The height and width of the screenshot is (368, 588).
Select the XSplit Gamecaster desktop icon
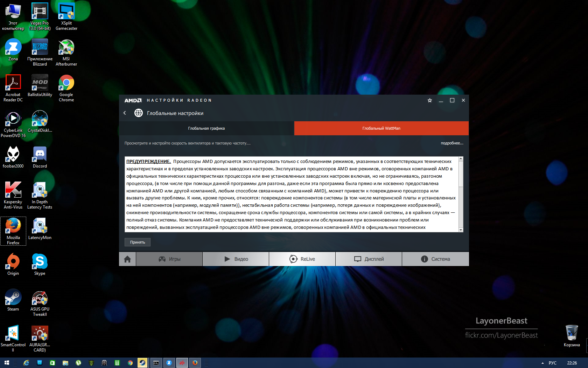[x=66, y=17]
